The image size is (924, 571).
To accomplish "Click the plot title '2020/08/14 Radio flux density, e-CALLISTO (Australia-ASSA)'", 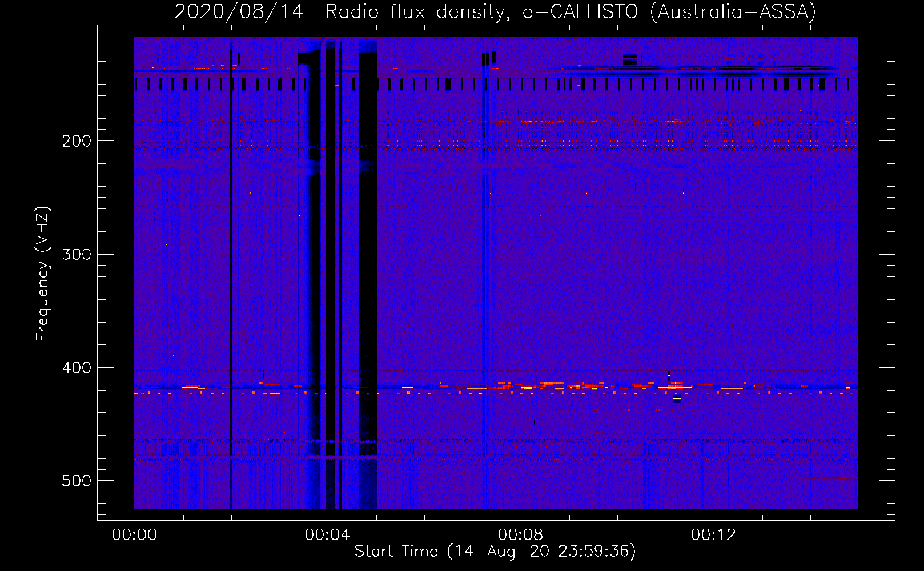I will (495, 11).
